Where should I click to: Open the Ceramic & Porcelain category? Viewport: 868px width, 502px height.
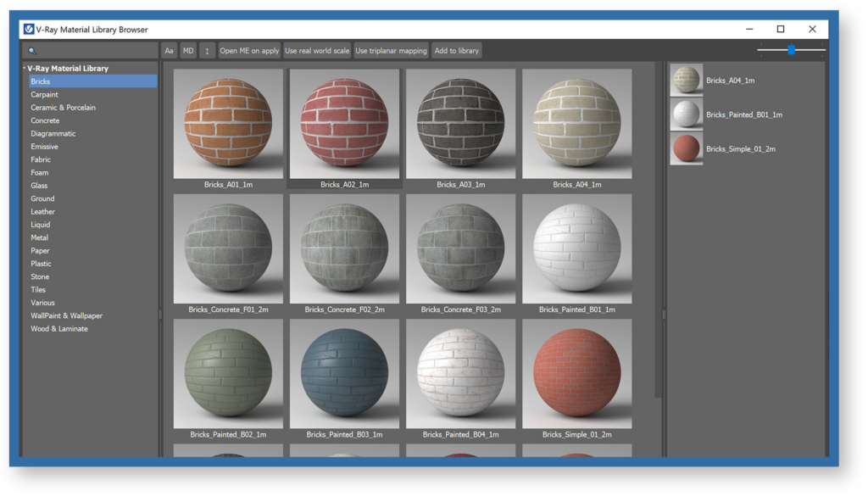[x=63, y=108]
